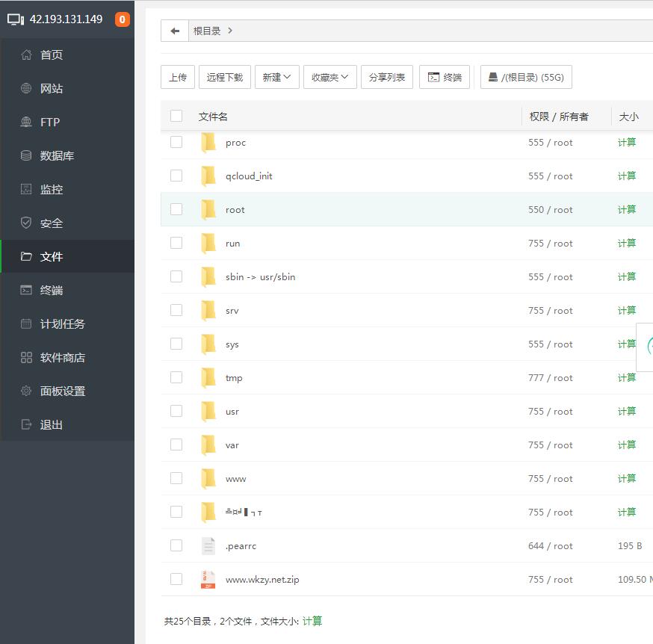Open the 终端 terminal toolbar button
Image resolution: width=653 pixels, height=644 pixels.
(445, 77)
